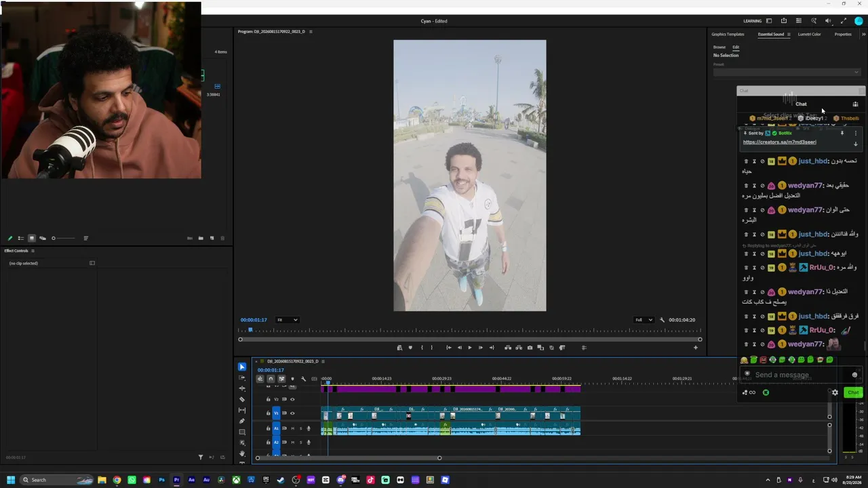Lock the V1 track
The width and height of the screenshot is (868, 488).
tap(268, 413)
